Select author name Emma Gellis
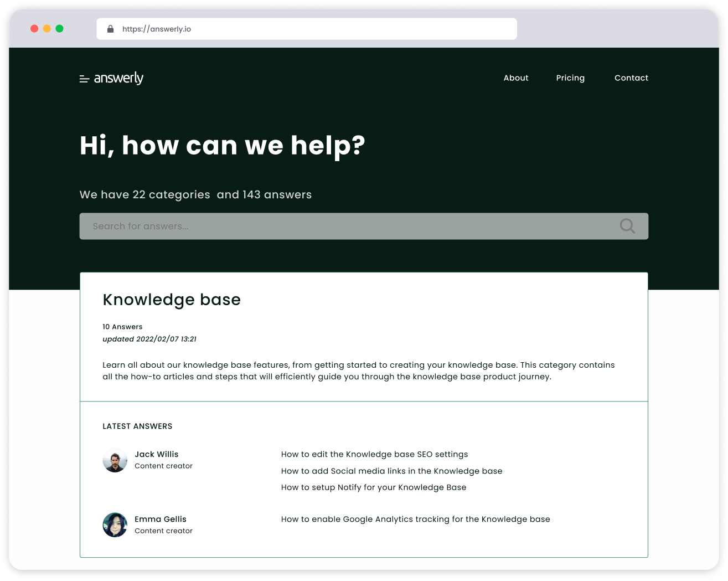This screenshot has height=581, width=728. coord(161,519)
